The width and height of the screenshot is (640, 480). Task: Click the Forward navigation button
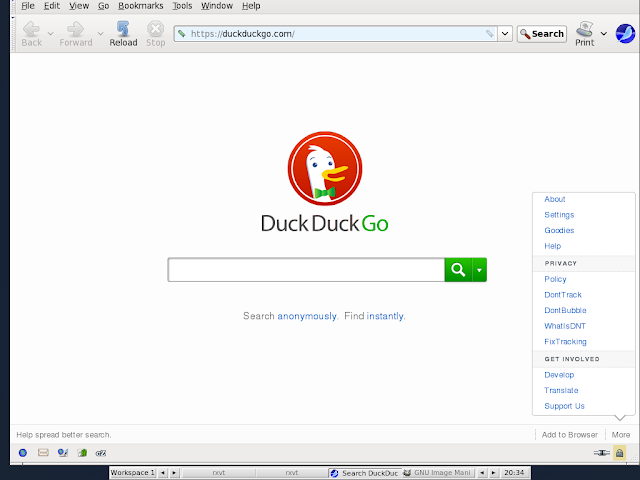click(x=76, y=34)
